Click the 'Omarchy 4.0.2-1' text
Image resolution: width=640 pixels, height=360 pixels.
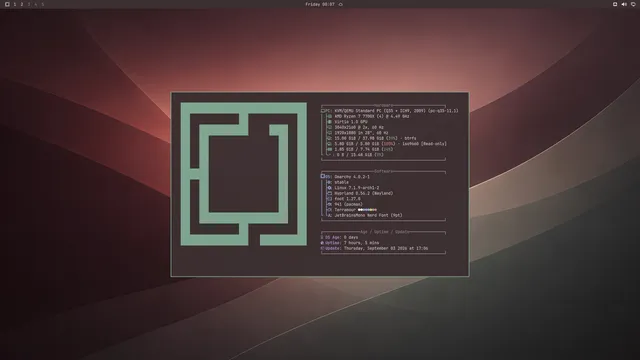click(352, 177)
